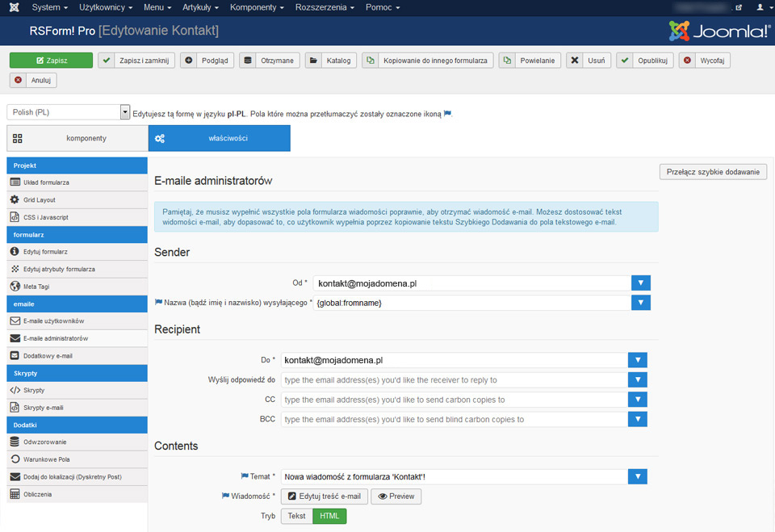Expand the BCC field dropdown arrow
Screen dimensions: 775x532
(638, 419)
